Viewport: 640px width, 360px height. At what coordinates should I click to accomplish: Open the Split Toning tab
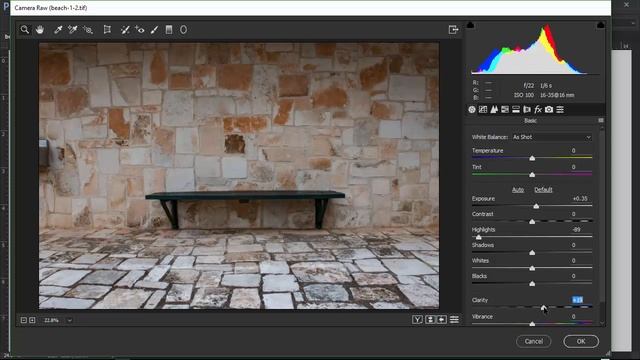click(x=516, y=109)
